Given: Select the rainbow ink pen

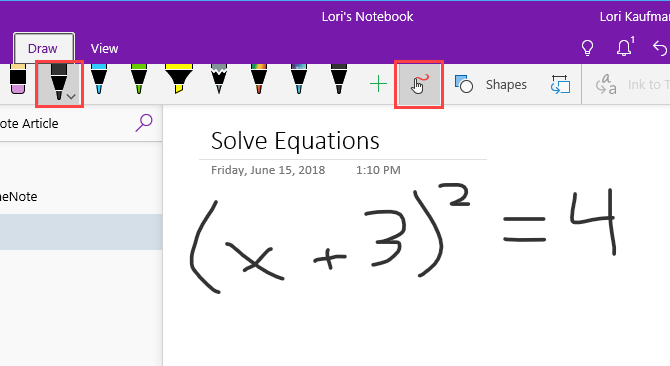Looking at the screenshot, I should pyautogui.click(x=259, y=79).
